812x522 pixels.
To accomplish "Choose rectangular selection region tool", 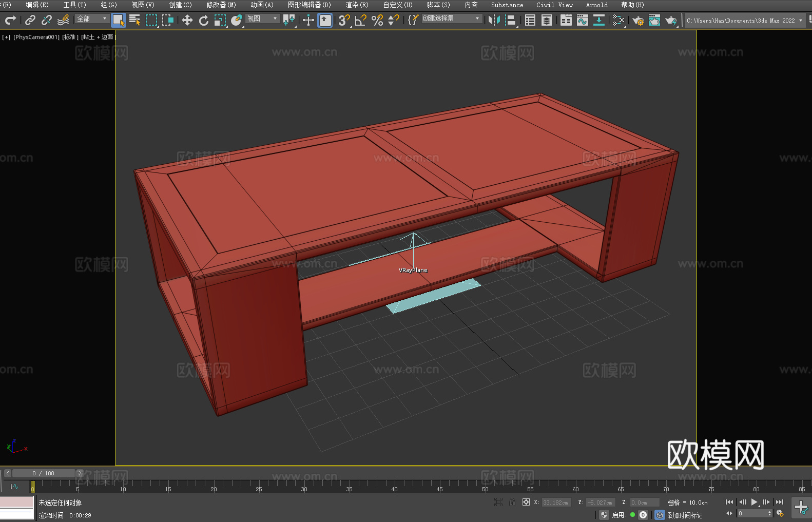I will 151,20.
